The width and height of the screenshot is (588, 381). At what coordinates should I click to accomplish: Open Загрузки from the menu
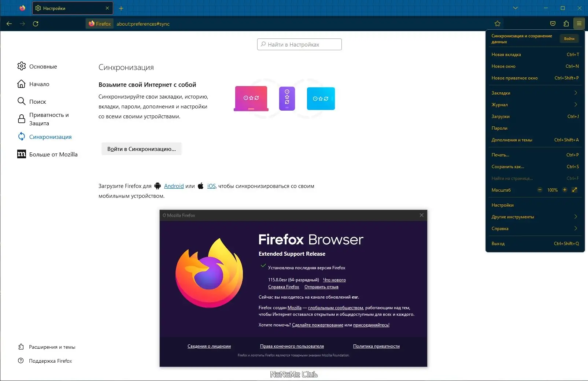tap(535, 116)
